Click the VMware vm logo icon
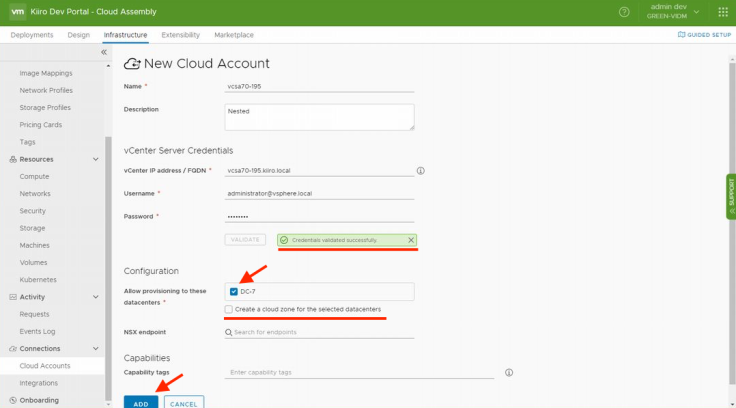The image size is (736, 408). point(17,12)
